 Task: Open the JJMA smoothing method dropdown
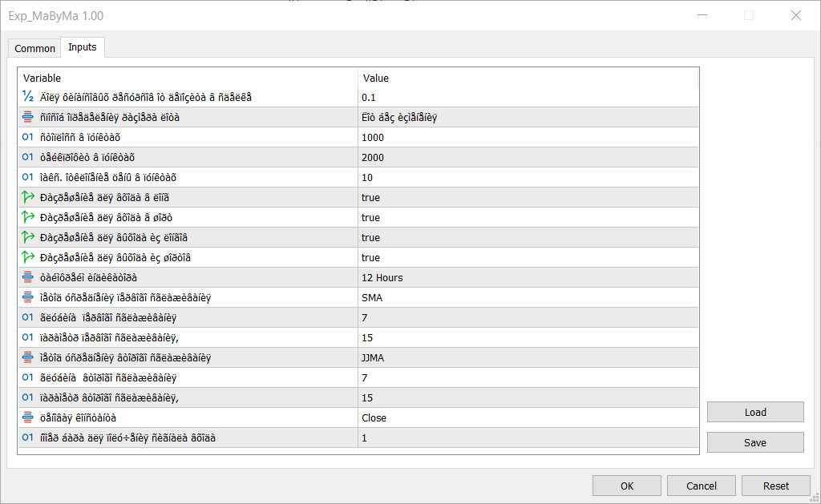coord(528,357)
